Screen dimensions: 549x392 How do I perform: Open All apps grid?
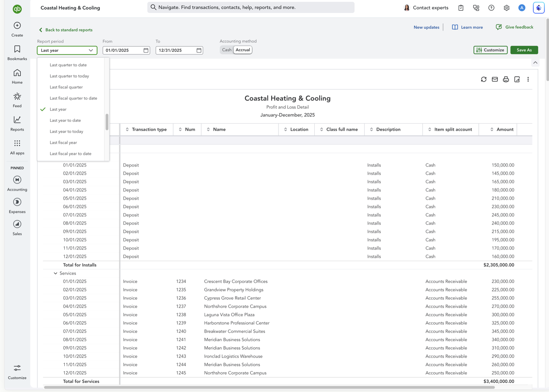17,147
